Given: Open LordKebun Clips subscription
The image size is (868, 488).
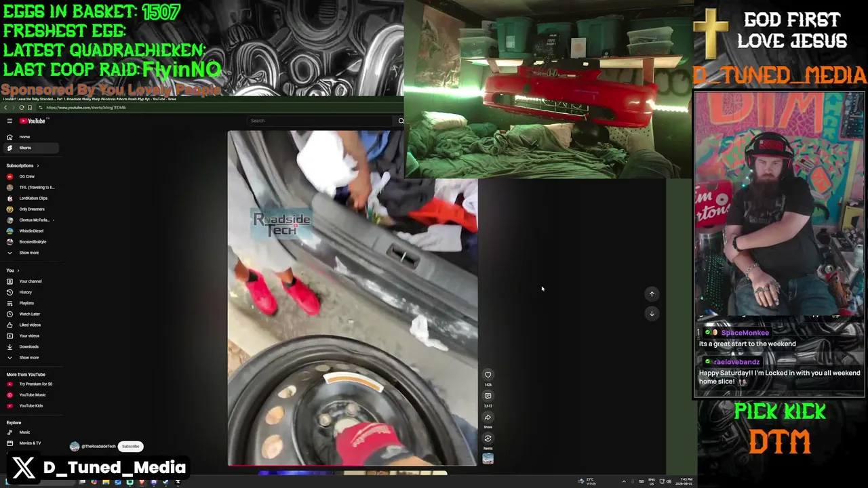Looking at the screenshot, I should (x=32, y=198).
